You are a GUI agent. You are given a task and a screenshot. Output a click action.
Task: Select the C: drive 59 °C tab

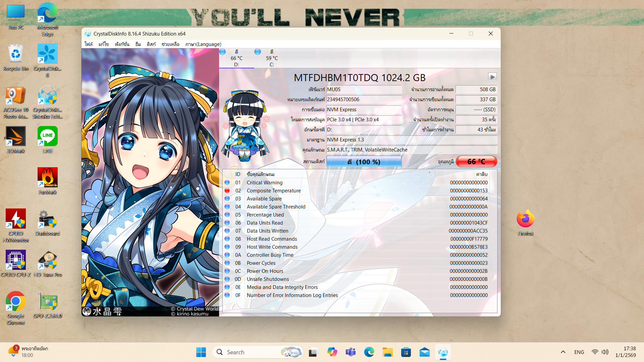tap(271, 58)
